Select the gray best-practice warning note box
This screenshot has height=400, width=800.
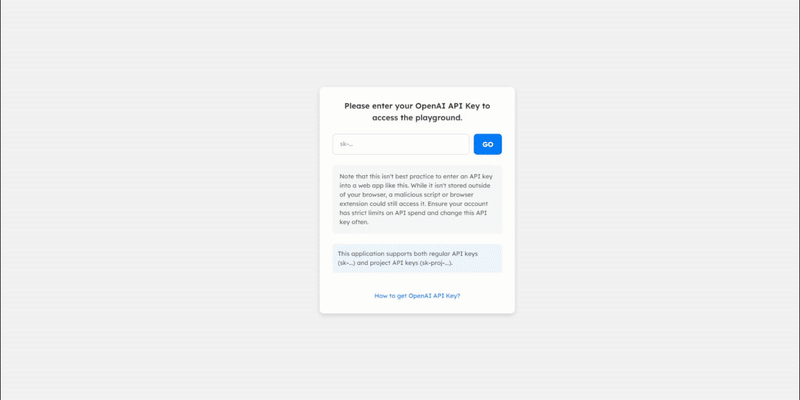(417, 199)
